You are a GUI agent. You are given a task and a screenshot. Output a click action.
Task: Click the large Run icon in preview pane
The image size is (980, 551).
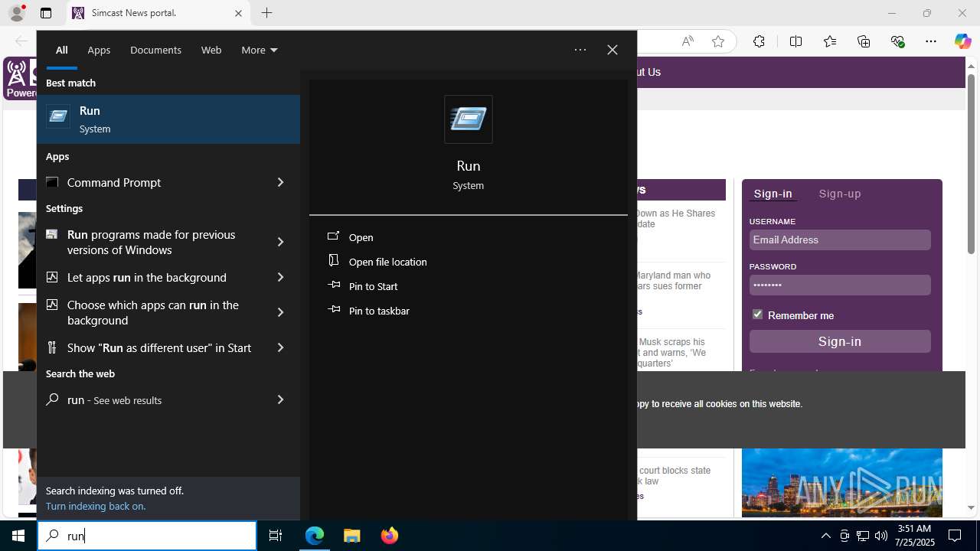pos(469,119)
